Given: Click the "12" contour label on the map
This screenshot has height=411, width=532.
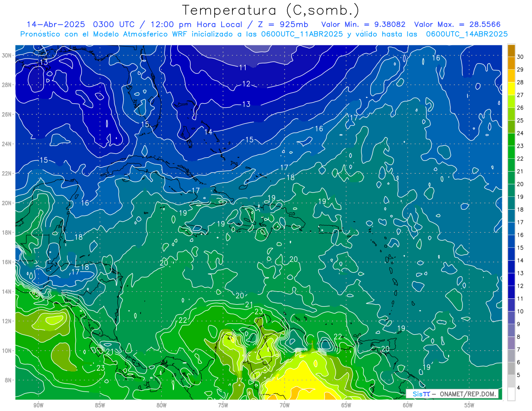Looking at the screenshot, I should pos(246,84).
